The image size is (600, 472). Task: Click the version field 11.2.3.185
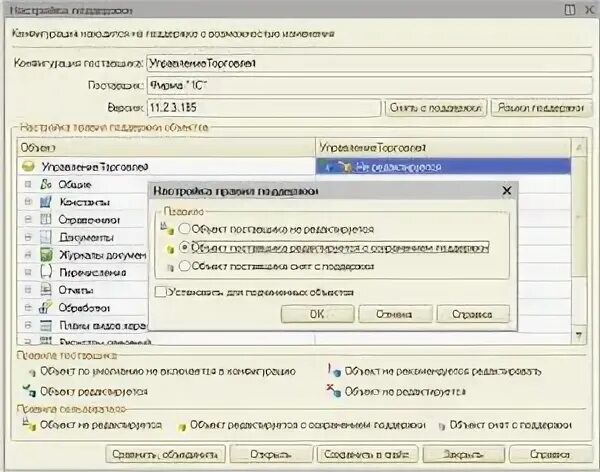[x=264, y=108]
